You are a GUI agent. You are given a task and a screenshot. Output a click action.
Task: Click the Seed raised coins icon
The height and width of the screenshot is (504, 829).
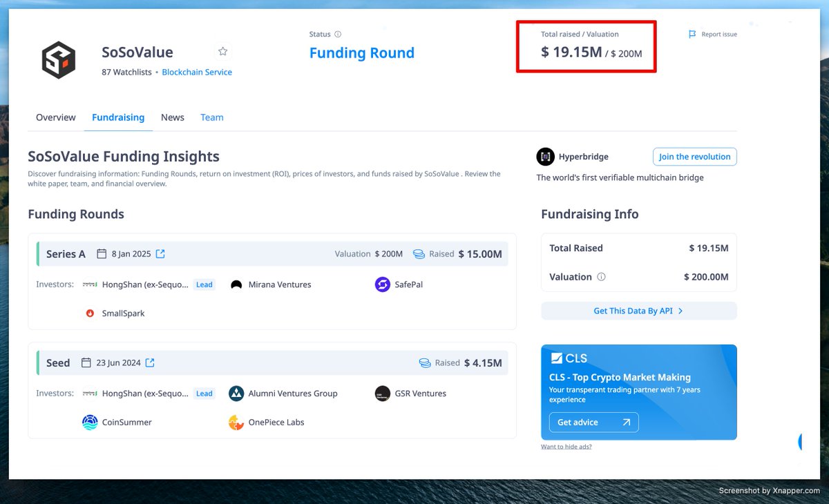(x=425, y=362)
